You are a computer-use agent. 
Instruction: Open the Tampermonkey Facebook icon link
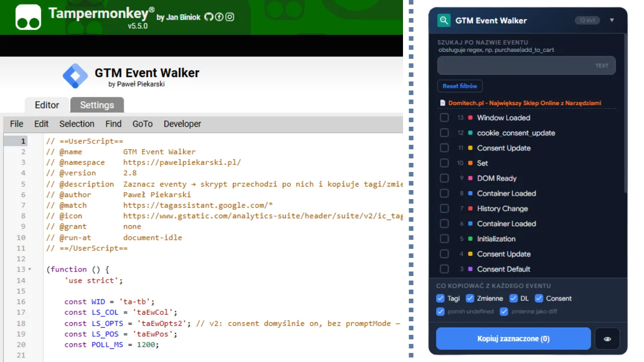click(219, 17)
